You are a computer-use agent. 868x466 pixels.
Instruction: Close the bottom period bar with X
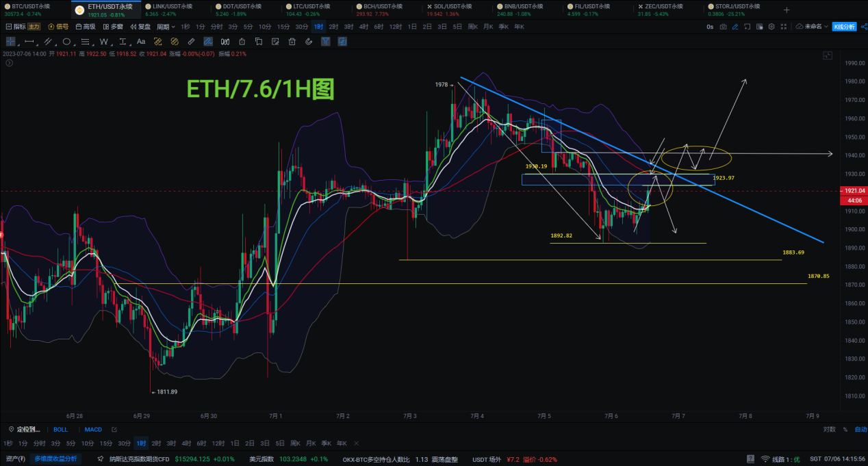click(356, 443)
